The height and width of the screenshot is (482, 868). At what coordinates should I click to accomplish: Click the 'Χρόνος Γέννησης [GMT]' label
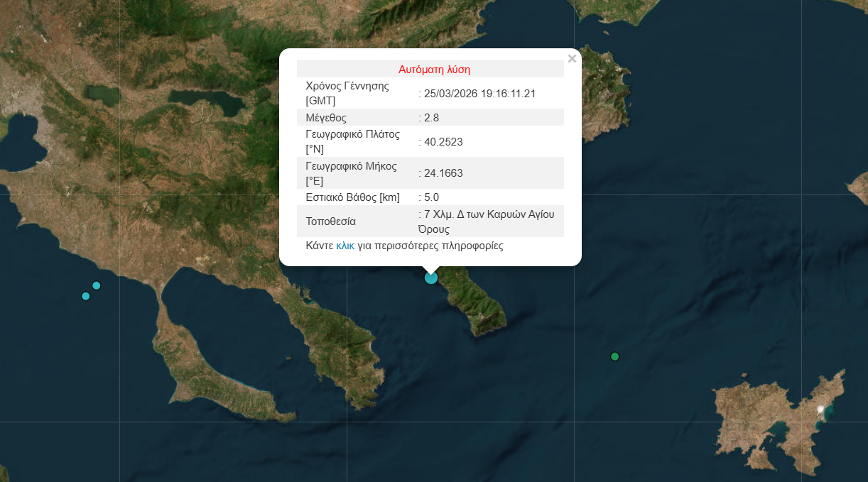click(347, 94)
